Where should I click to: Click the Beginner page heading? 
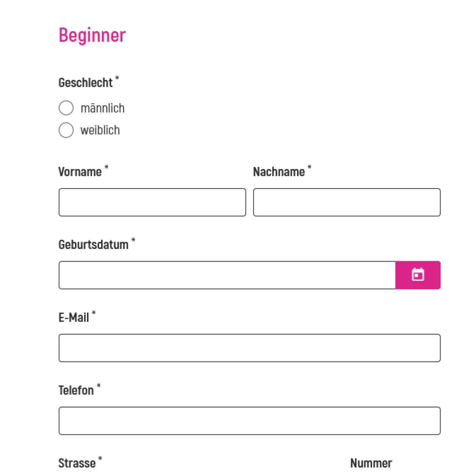[92, 35]
